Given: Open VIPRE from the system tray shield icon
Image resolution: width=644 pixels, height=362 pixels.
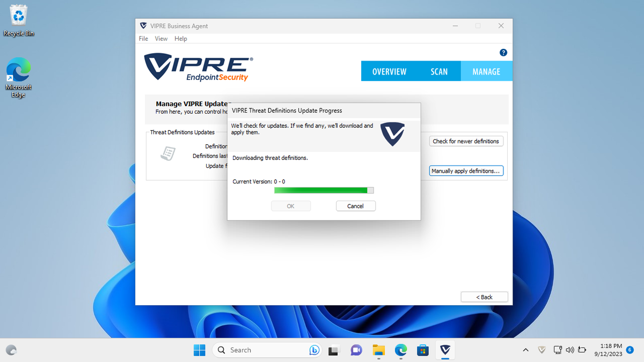Looking at the screenshot, I should (542, 350).
